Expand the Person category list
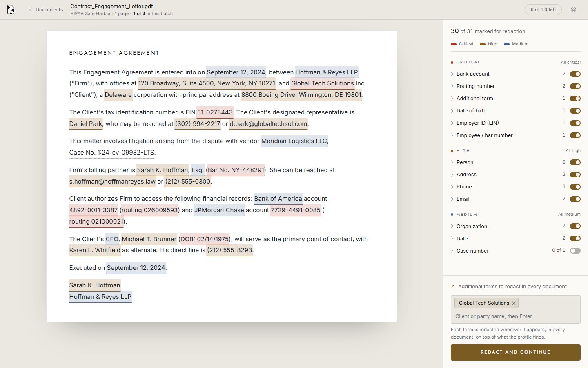Image resolution: width=588 pixels, height=368 pixels. pyautogui.click(x=452, y=162)
